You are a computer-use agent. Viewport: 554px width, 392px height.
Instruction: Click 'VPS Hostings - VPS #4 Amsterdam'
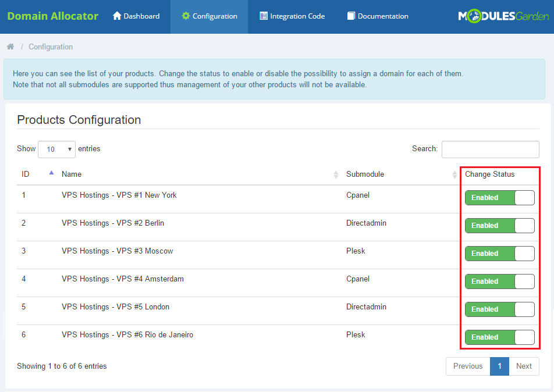(x=123, y=279)
